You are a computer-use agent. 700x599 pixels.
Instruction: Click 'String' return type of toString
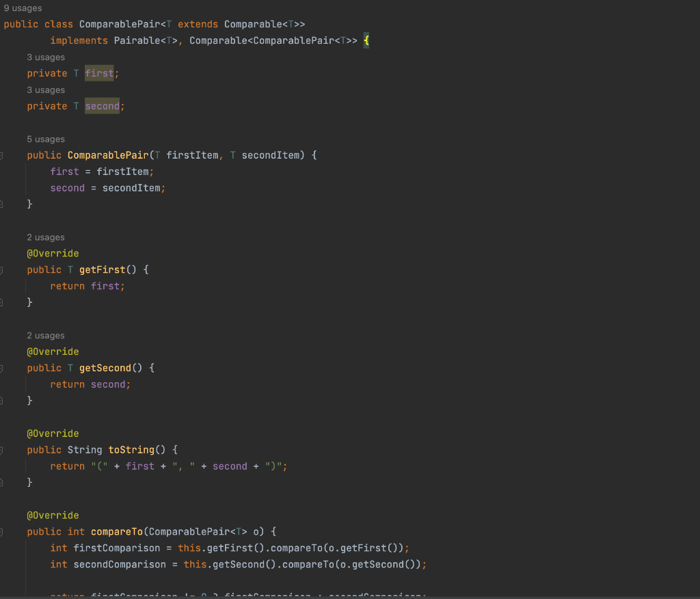click(85, 450)
